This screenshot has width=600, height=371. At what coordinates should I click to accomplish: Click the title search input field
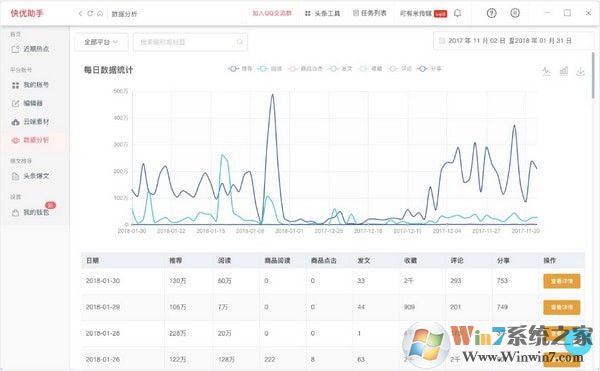pos(190,42)
